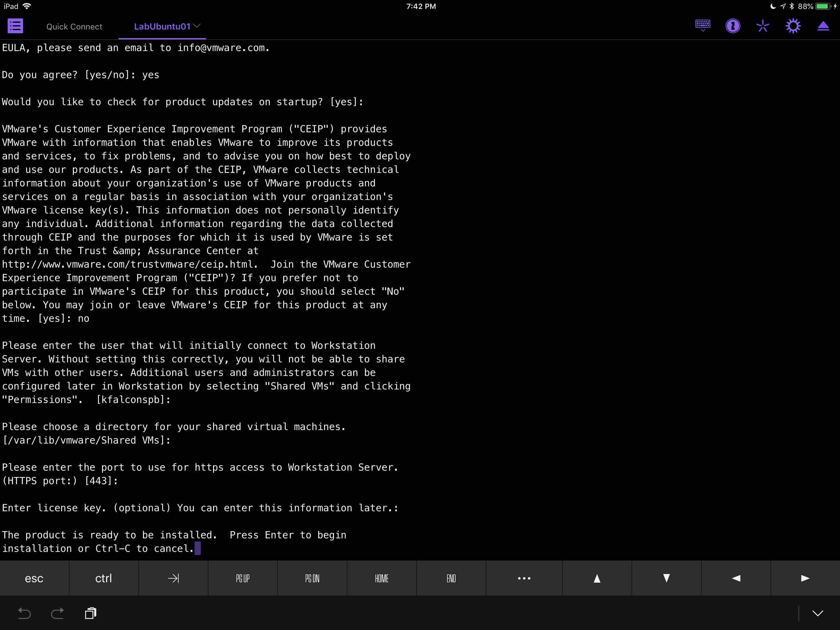Tap the down arrow key
The width and height of the screenshot is (840, 630).
point(667,578)
